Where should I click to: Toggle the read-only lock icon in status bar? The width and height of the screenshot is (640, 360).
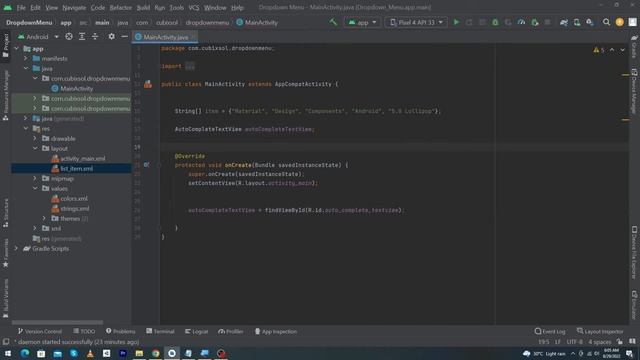[x=620, y=342]
